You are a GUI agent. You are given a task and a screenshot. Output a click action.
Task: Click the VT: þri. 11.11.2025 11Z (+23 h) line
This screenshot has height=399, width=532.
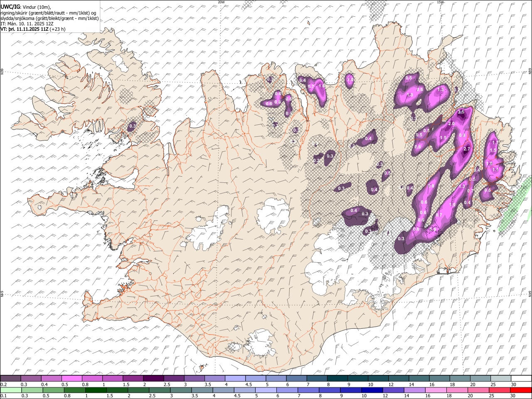pyautogui.click(x=33, y=29)
